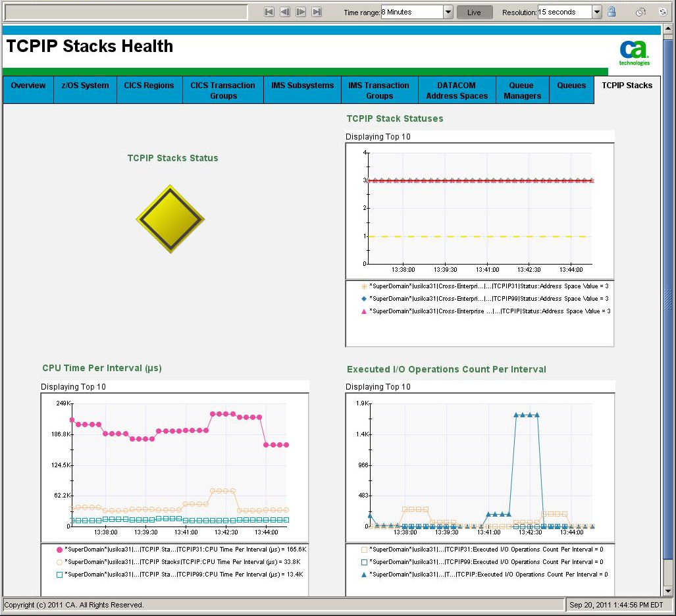Step one interval backward
Screen dimensions: 676x616
pos(285,12)
